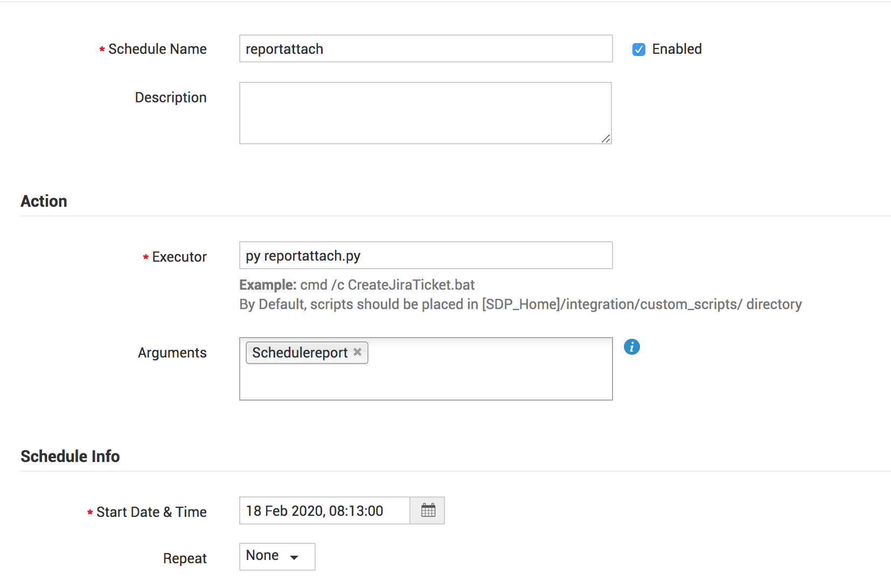Click the Schedule Name label
Image resolution: width=891 pixels, height=588 pixels.
click(157, 49)
